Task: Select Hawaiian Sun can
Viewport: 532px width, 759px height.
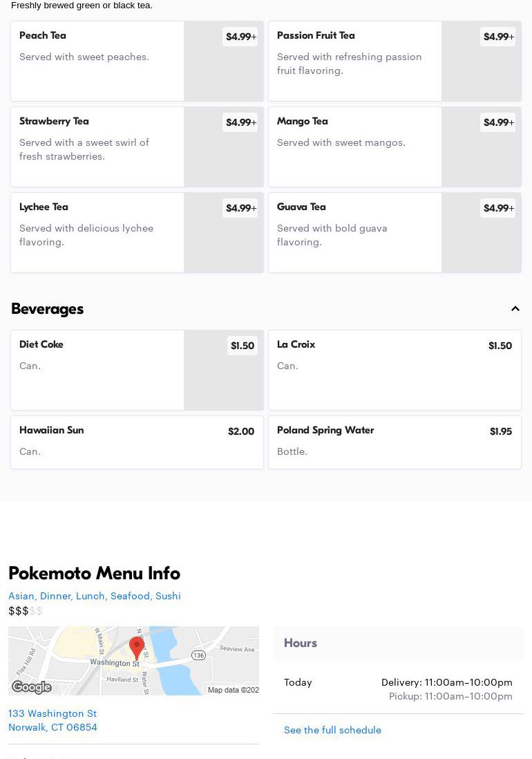Action: [x=137, y=442]
